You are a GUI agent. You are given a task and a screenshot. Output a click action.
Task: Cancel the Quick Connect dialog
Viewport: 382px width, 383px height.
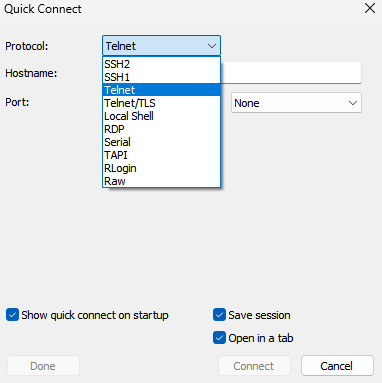coord(337,366)
